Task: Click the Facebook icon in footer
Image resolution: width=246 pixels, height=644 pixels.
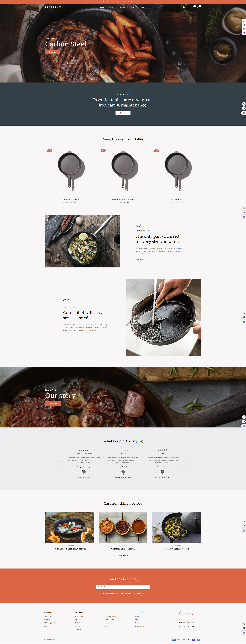Action: (x=184, y=627)
